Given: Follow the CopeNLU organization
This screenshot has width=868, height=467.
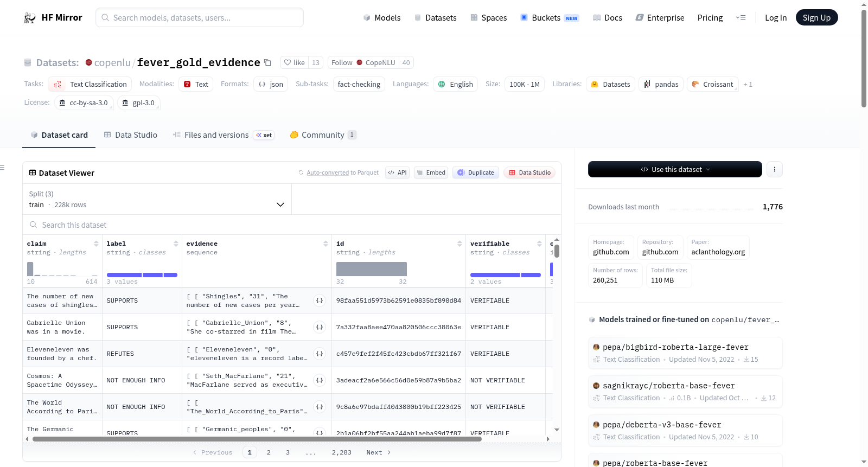Looking at the screenshot, I should [x=363, y=62].
